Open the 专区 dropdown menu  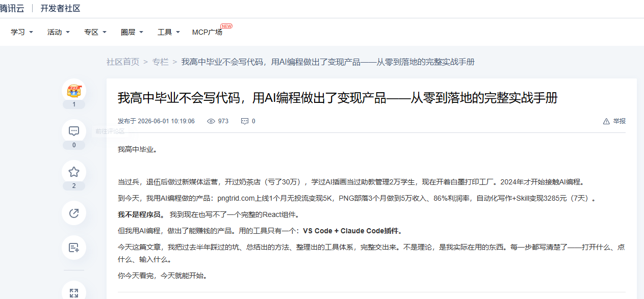point(95,32)
